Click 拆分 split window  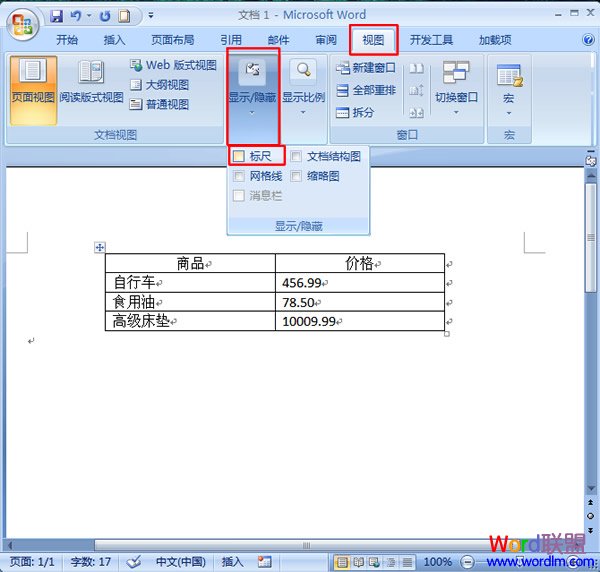(355, 112)
